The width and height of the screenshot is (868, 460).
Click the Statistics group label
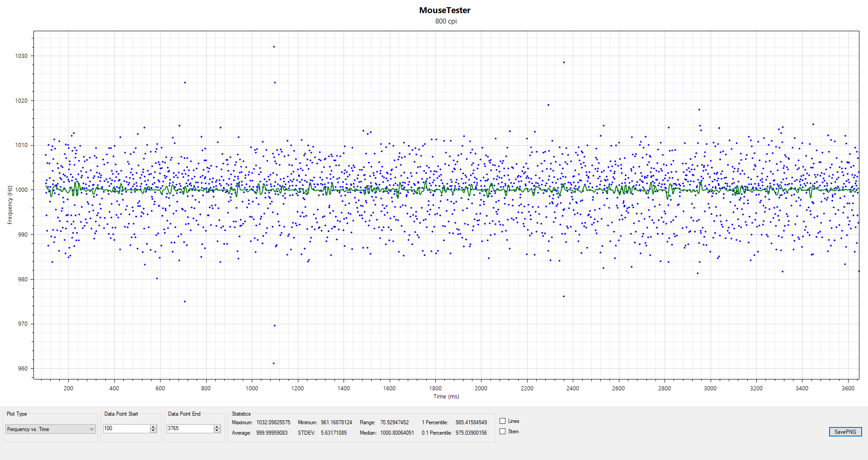tap(241, 414)
